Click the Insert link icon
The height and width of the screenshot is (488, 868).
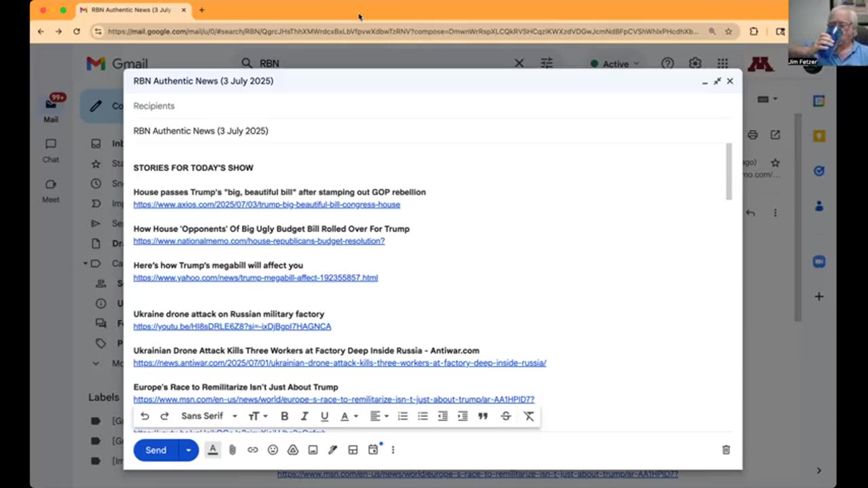click(x=253, y=450)
